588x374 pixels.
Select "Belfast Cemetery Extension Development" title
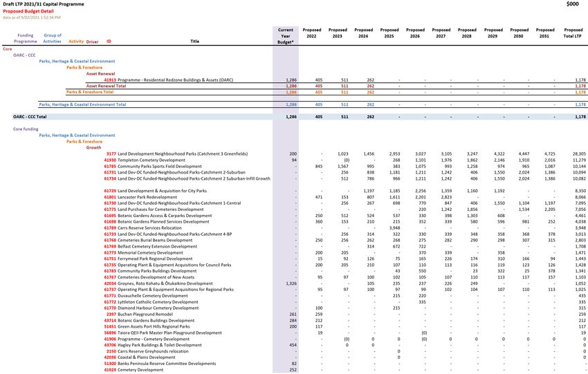point(158,247)
